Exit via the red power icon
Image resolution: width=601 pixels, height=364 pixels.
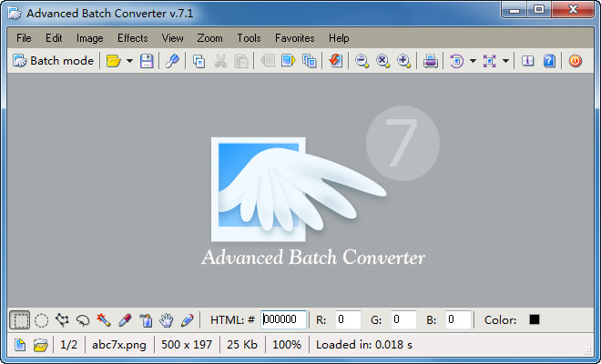tap(576, 61)
